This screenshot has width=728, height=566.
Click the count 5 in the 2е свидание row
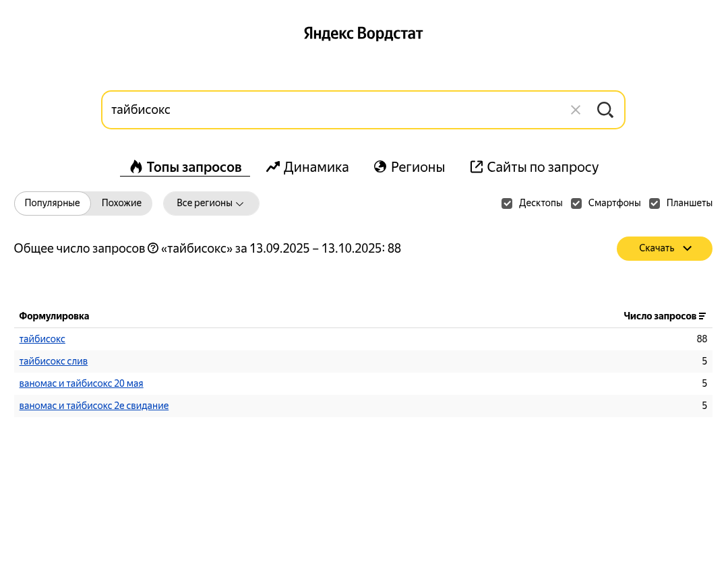tap(704, 406)
